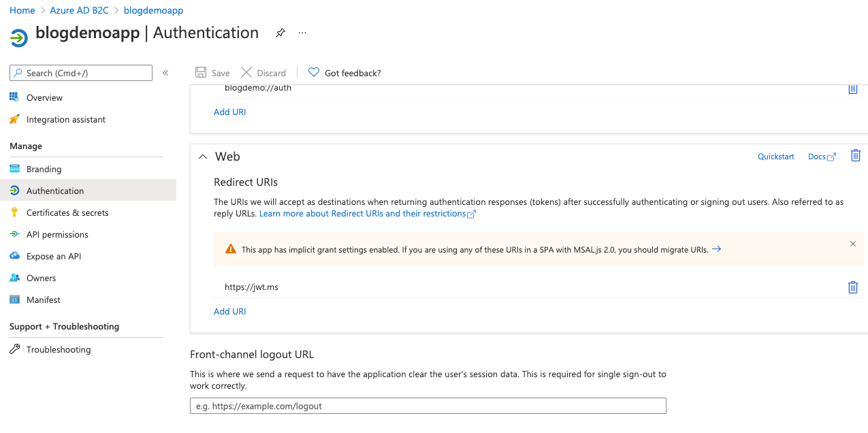Open Certificates & secrets in sidebar
Viewport: 868px width, 433px height.
(x=67, y=212)
